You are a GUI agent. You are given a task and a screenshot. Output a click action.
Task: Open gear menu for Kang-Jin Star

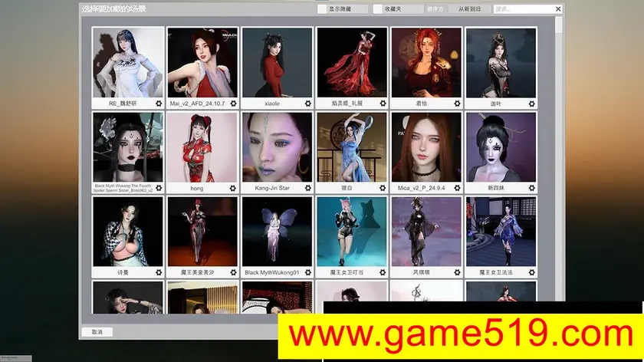(x=307, y=188)
